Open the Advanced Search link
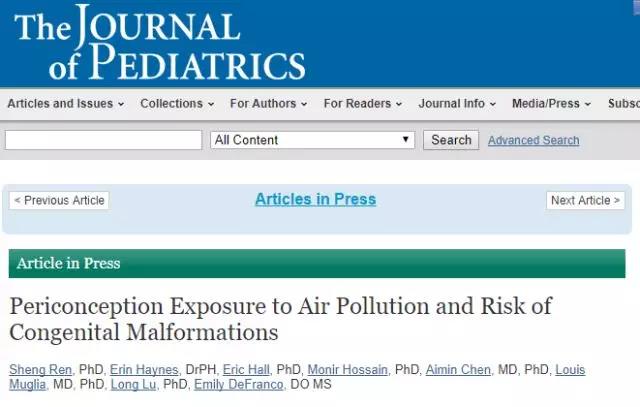640x407 pixels. pos(533,140)
